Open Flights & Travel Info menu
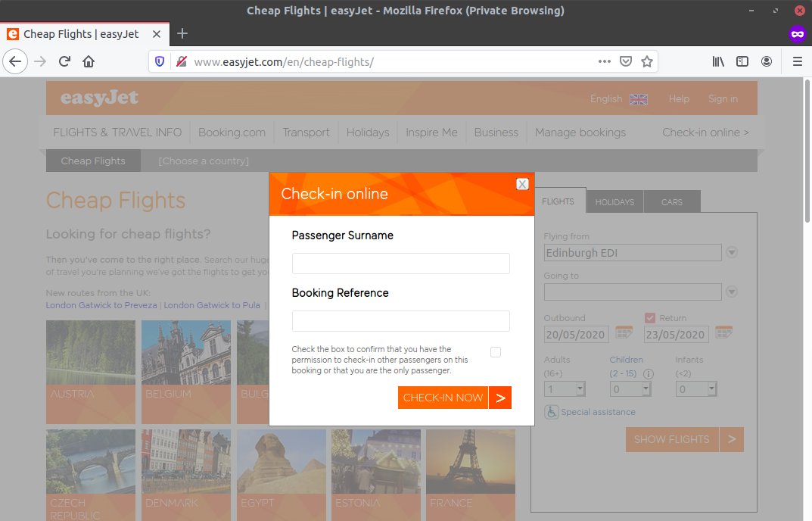 pyautogui.click(x=117, y=133)
